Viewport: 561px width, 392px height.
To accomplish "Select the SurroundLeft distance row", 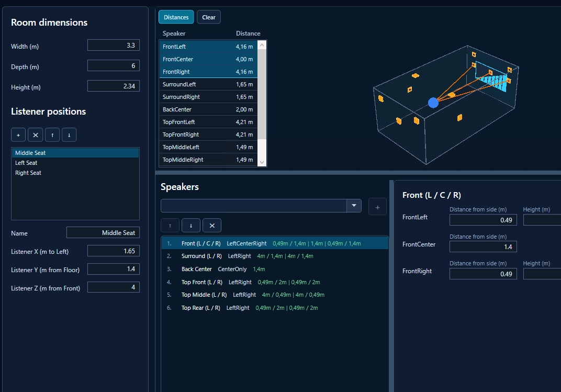I will 208,84.
